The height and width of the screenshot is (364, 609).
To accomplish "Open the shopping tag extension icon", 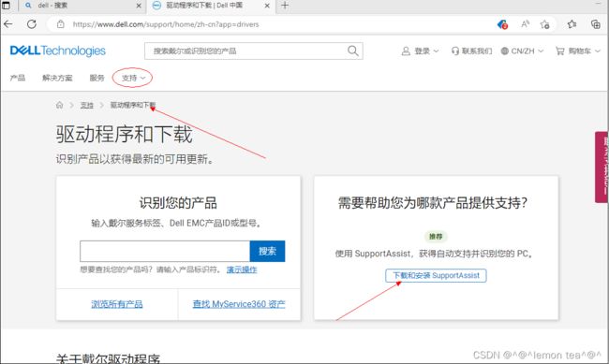I will [502, 24].
